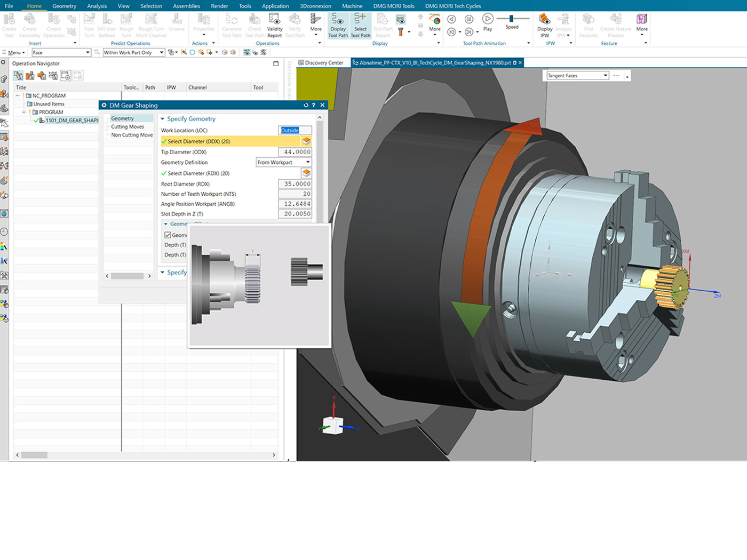Open the Tangent Faces dropdown
This screenshot has width=747, height=560.
tap(577, 76)
